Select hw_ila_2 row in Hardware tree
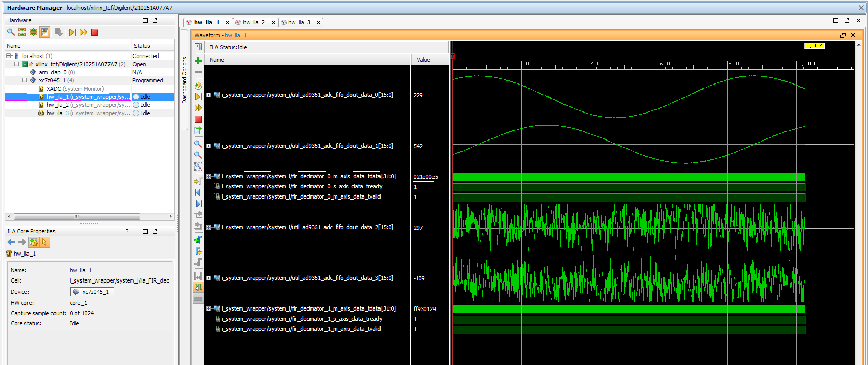The height and width of the screenshot is (365, 868). pyautogui.click(x=90, y=105)
